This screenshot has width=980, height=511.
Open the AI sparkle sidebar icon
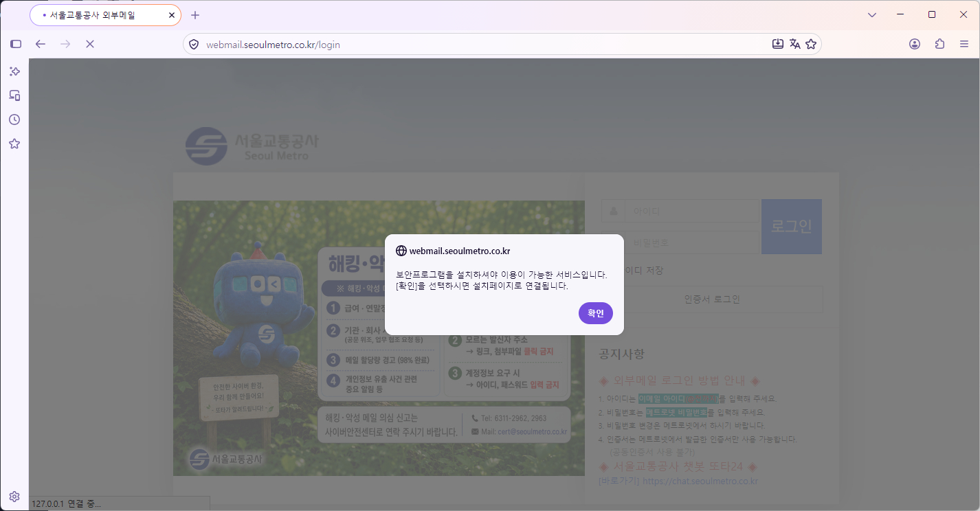(14, 71)
